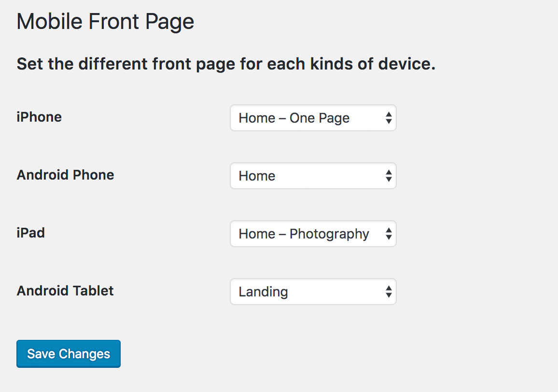Click the 'Landing' selected value

click(263, 292)
